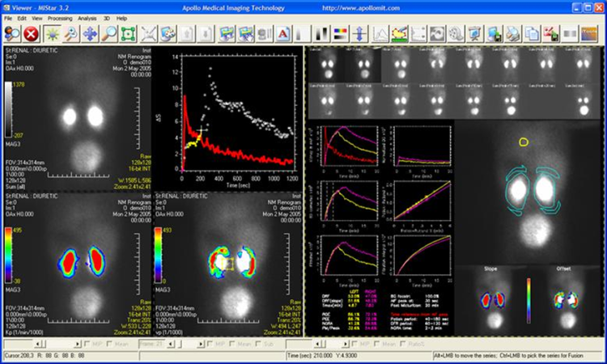Open the rainbow color palette toolbar icon
The height and width of the screenshot is (364, 607).
[x=341, y=33]
